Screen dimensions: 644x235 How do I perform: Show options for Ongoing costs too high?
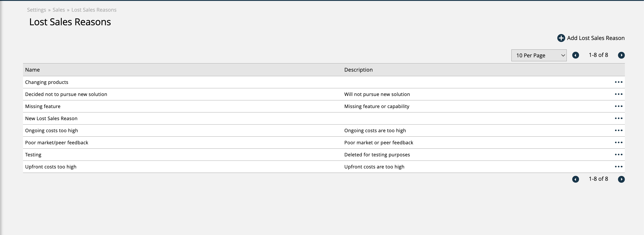(x=618, y=130)
